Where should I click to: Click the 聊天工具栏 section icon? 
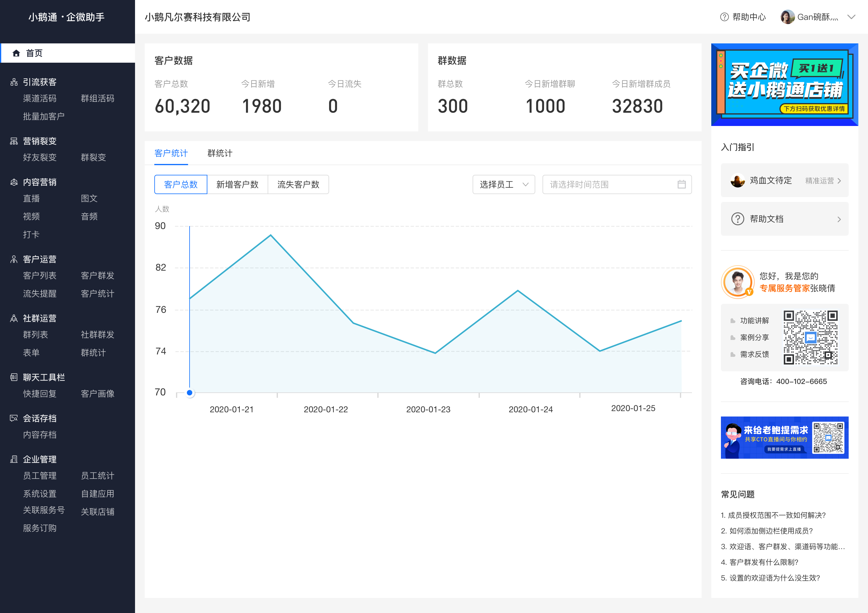point(14,377)
